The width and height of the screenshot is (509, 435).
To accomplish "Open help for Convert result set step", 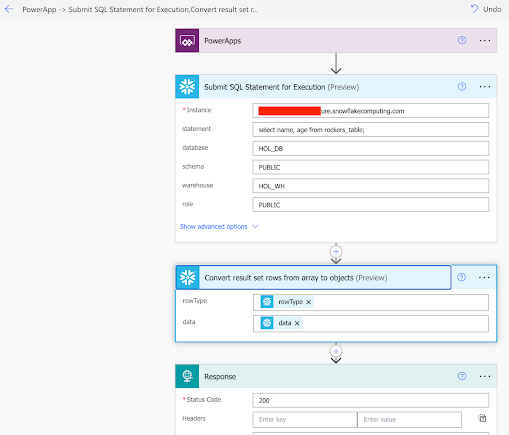I will (461, 277).
